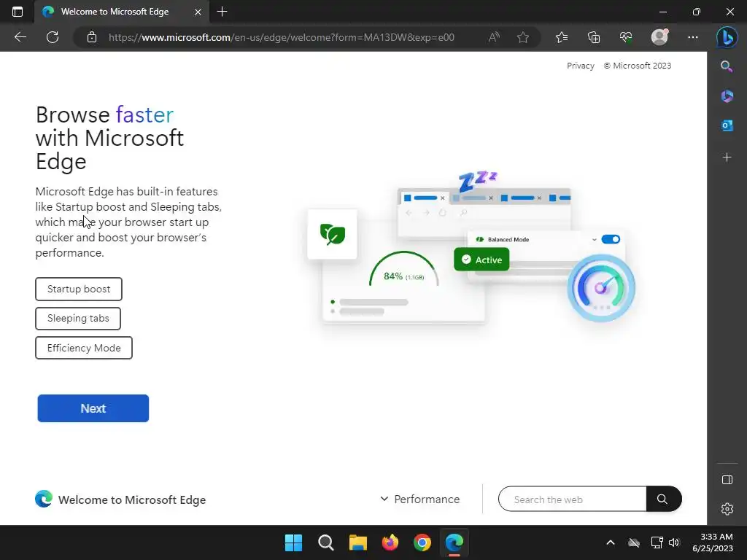Open the profile avatar icon
747x560 pixels.
659,37
